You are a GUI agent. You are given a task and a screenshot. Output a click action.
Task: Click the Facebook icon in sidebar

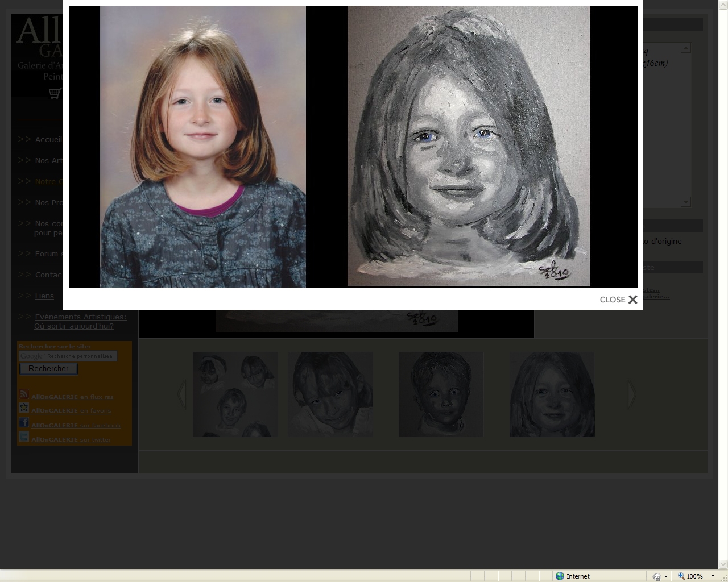click(24, 423)
